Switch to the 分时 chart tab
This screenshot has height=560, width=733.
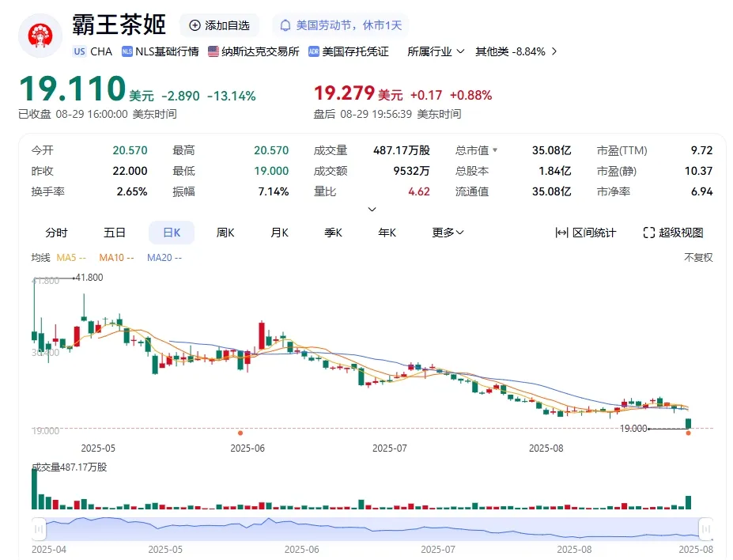[x=57, y=233]
